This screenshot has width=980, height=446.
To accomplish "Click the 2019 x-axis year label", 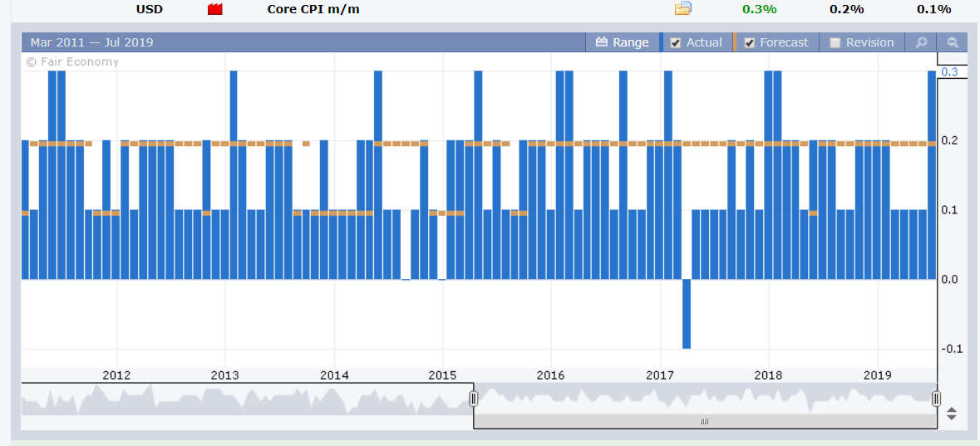I will pyautogui.click(x=877, y=375).
